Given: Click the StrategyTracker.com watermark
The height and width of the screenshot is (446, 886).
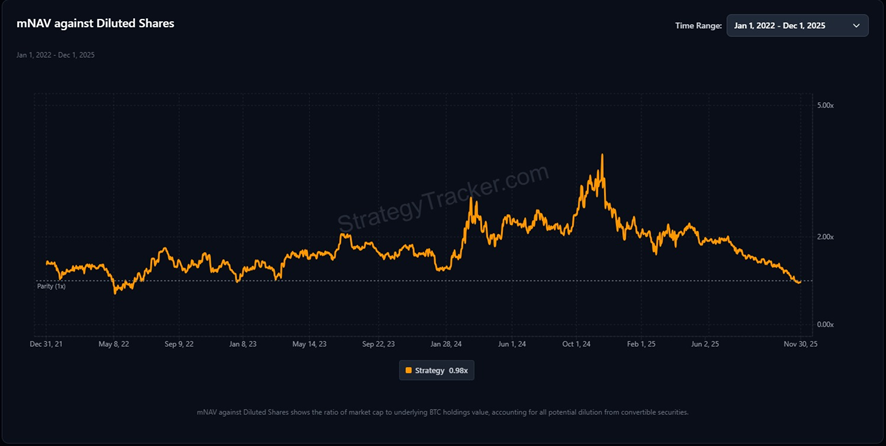Looking at the screenshot, I should click(x=443, y=198).
